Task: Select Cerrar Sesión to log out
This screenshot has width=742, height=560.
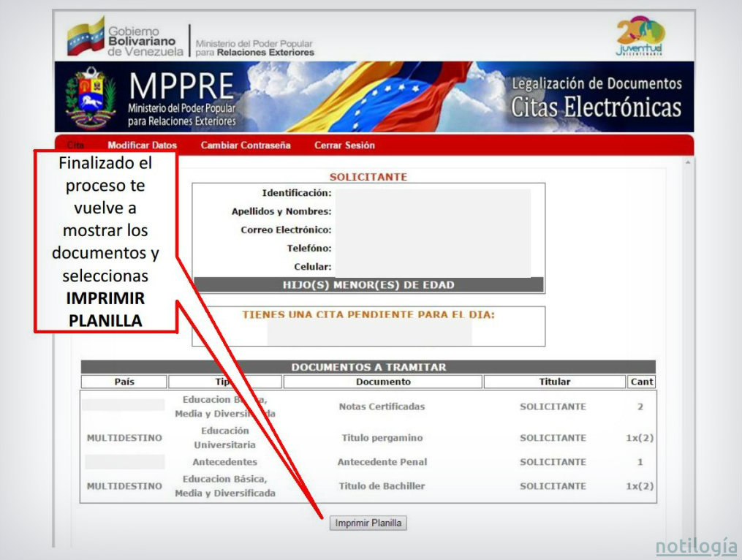Action: click(344, 145)
